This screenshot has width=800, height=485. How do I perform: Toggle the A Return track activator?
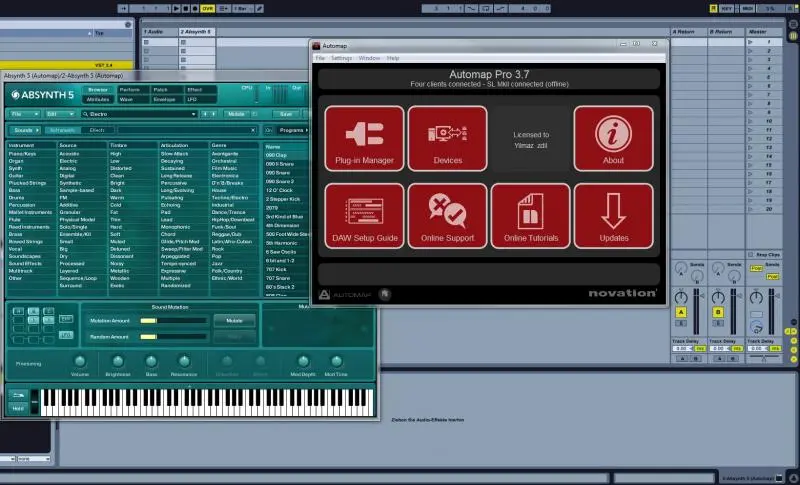(x=683, y=312)
